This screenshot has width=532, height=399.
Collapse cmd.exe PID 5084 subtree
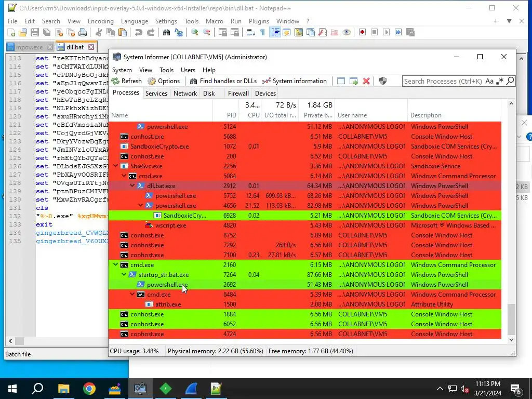pyautogui.click(x=124, y=176)
